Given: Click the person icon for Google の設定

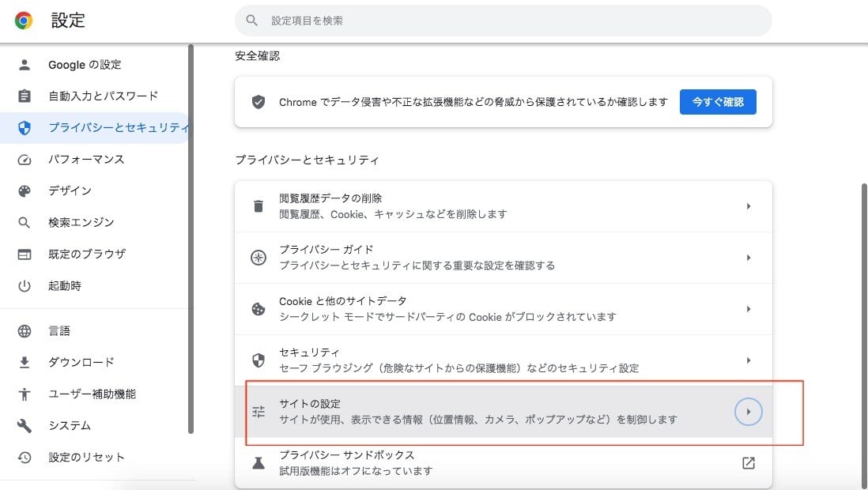Looking at the screenshot, I should coord(25,65).
